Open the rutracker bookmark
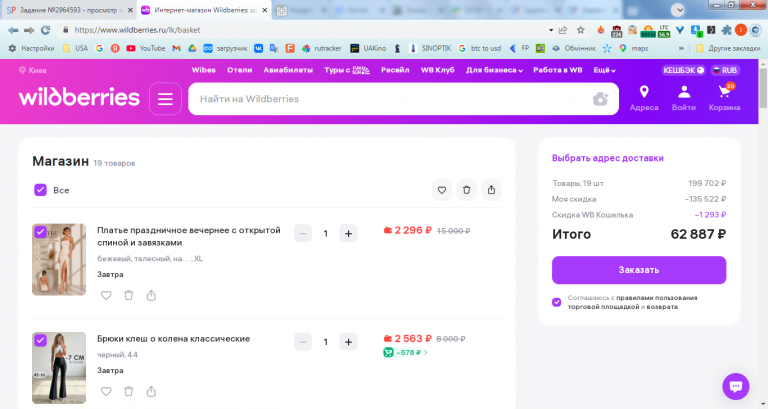This screenshot has width=768, height=409. (x=322, y=48)
